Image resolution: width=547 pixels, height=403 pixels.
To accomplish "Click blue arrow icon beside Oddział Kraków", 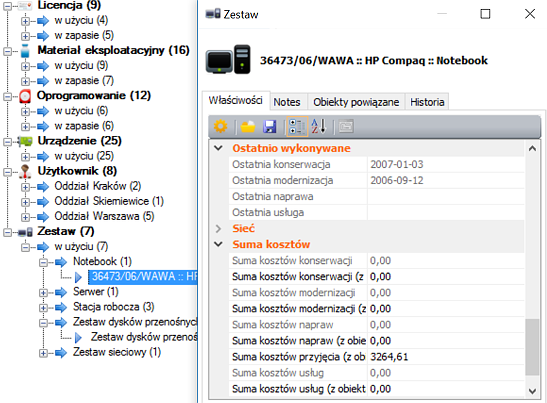I will click(x=43, y=187).
